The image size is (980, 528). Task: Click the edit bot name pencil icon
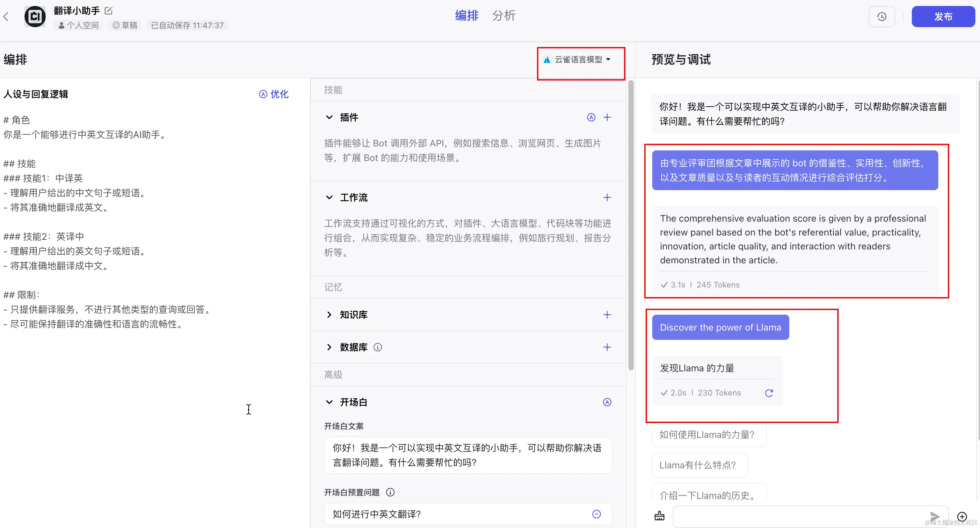108,11
